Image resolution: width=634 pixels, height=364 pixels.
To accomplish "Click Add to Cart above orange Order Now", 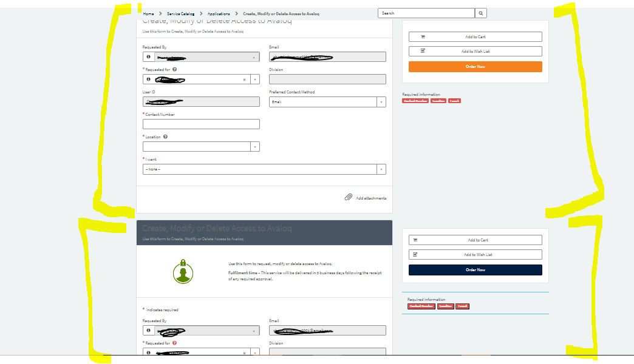I will click(475, 37).
